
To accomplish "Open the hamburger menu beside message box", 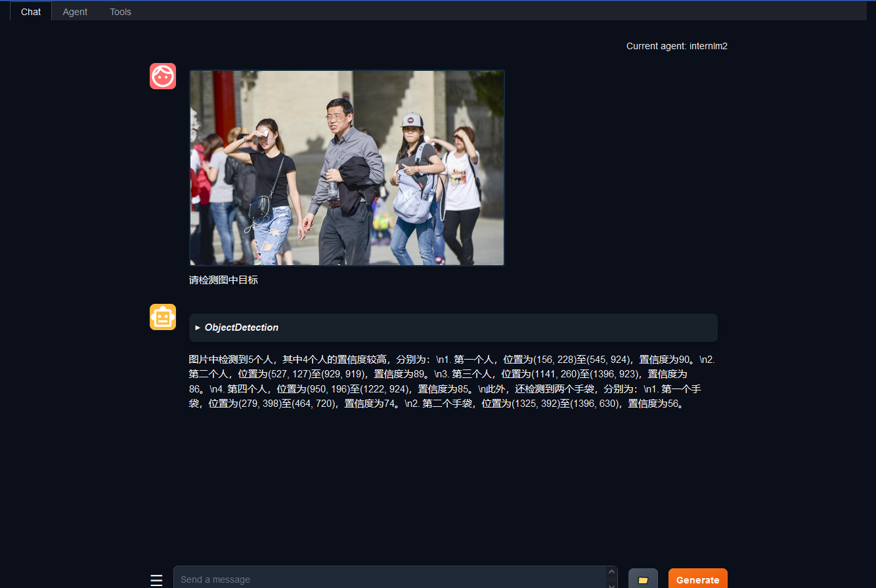I will [156, 580].
